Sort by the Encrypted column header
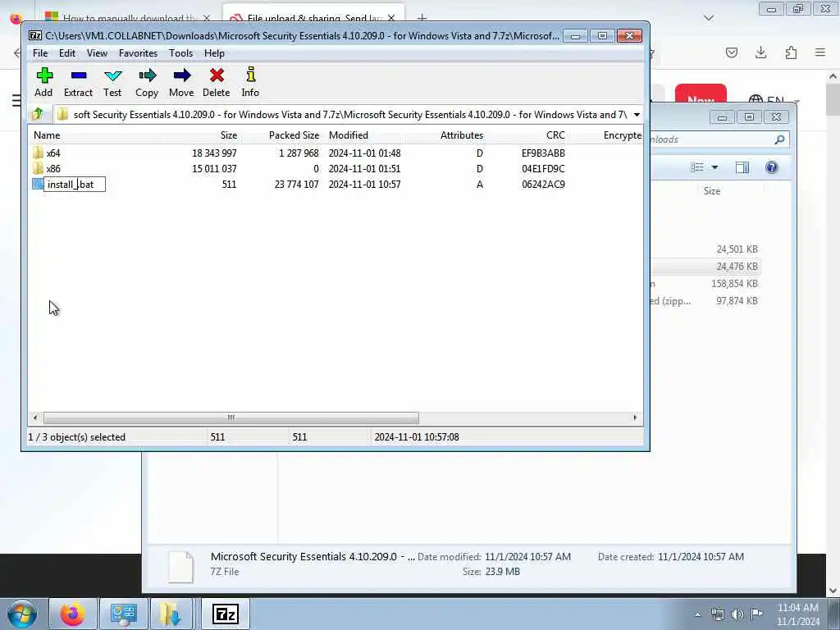The width and height of the screenshot is (840, 630). [622, 135]
